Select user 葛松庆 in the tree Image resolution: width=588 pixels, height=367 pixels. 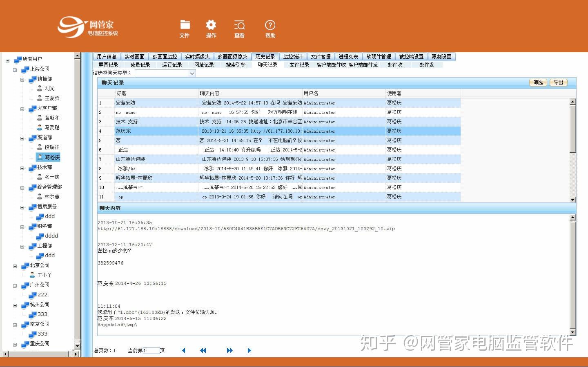[x=48, y=157]
